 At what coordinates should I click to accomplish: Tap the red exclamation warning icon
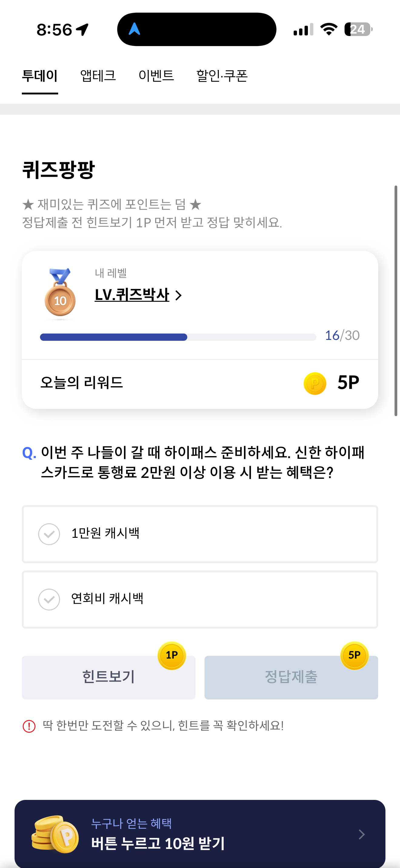click(29, 726)
